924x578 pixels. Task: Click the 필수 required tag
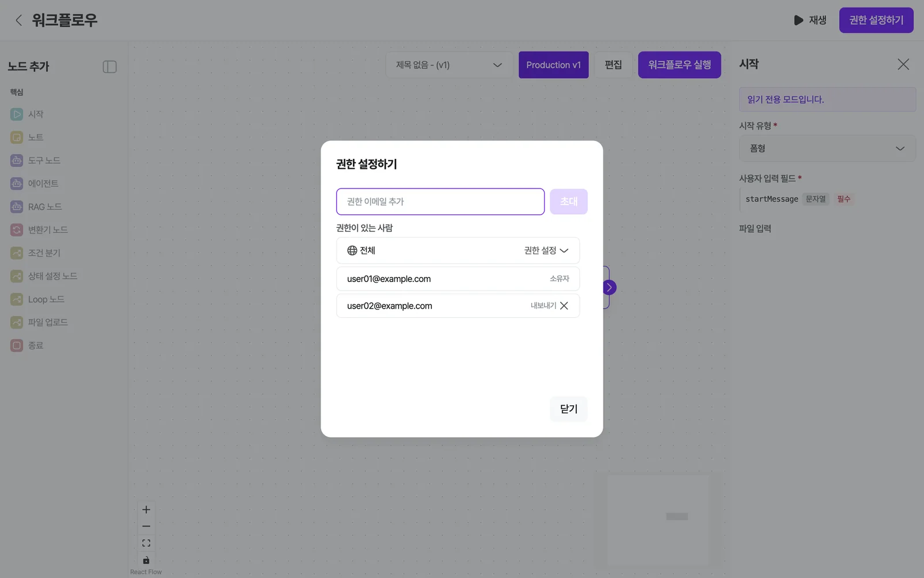point(844,199)
